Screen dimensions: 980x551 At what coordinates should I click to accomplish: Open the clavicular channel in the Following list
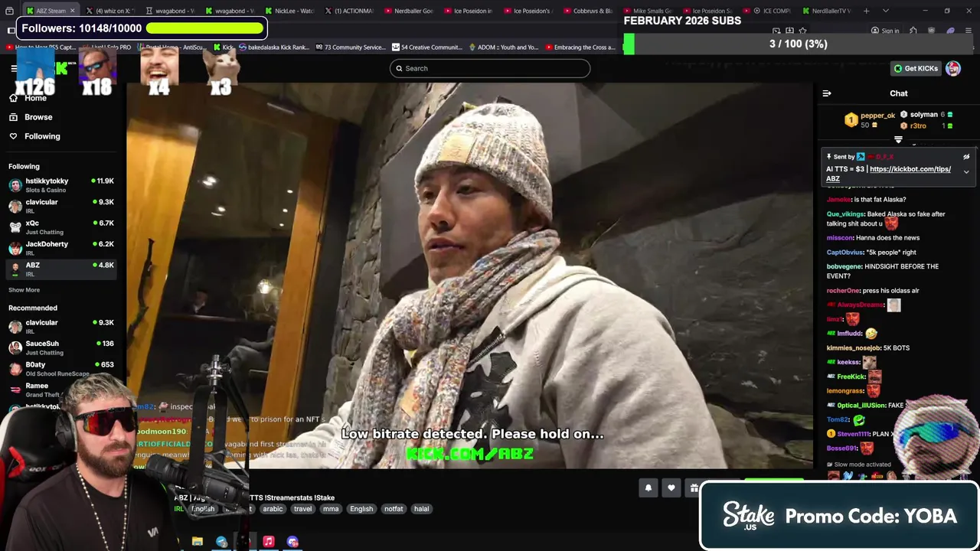[x=61, y=206]
